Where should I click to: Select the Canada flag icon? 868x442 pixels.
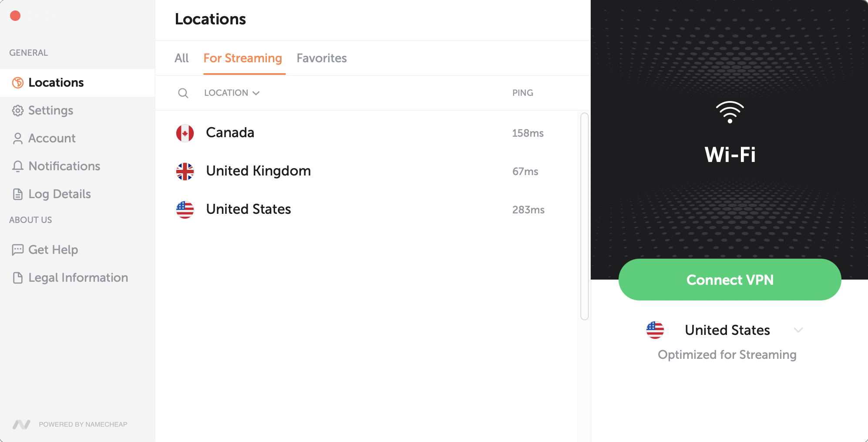coord(185,133)
